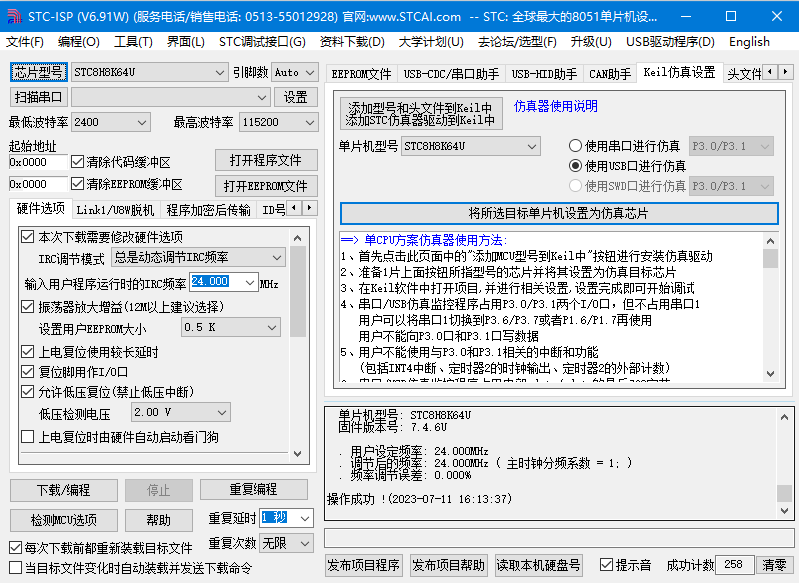Switch to 程序加密后传输 tab

coord(208,210)
